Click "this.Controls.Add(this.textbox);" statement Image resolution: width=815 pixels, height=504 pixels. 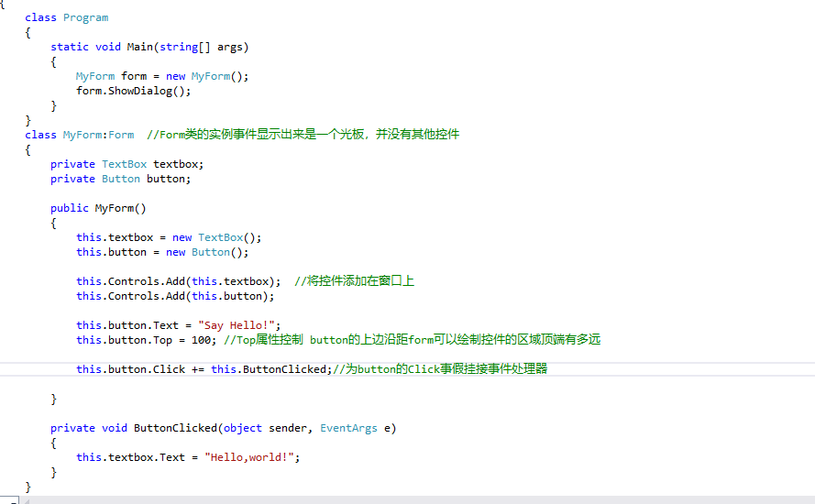pyautogui.click(x=179, y=281)
